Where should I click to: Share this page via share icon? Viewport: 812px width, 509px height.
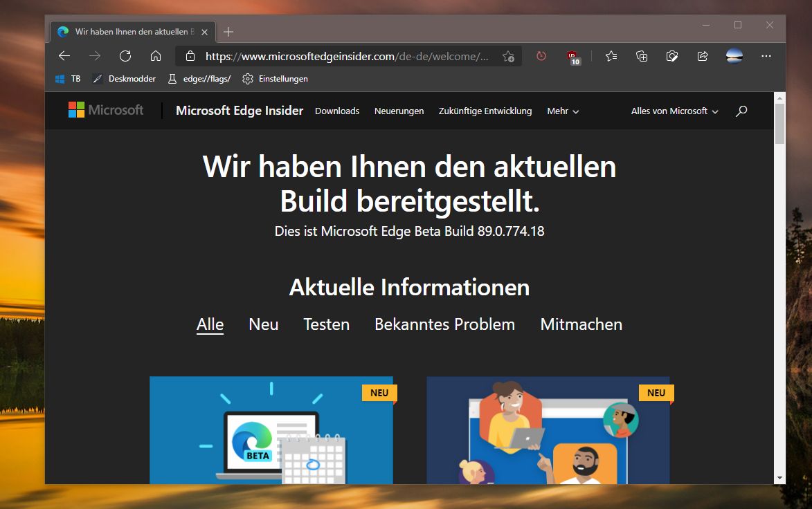pos(703,56)
